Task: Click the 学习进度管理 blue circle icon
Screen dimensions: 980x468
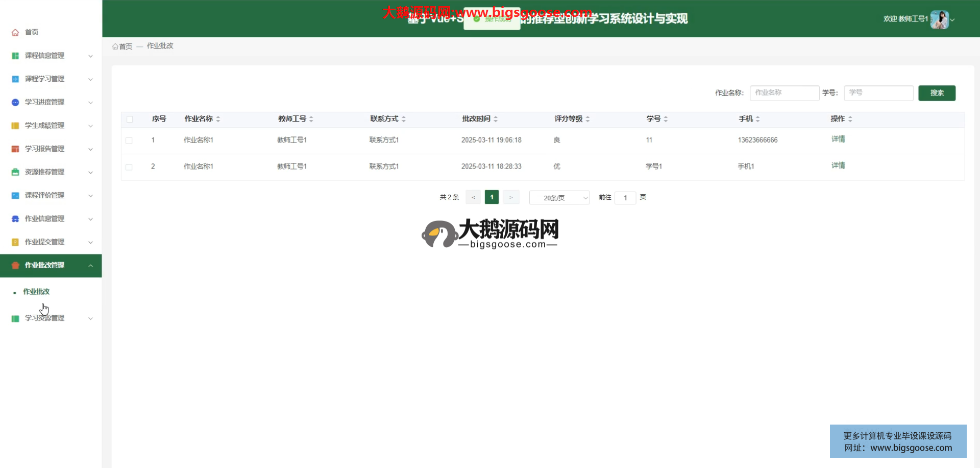Action: click(x=15, y=102)
